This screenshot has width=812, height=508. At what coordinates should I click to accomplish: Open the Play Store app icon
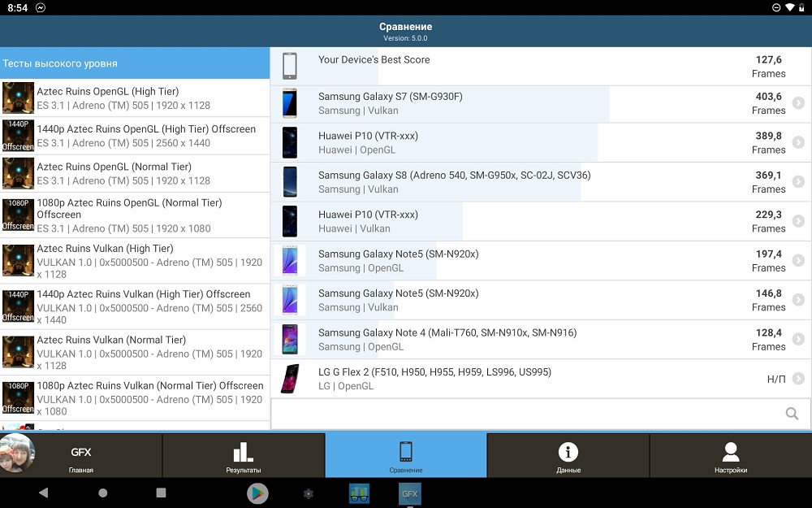click(257, 493)
